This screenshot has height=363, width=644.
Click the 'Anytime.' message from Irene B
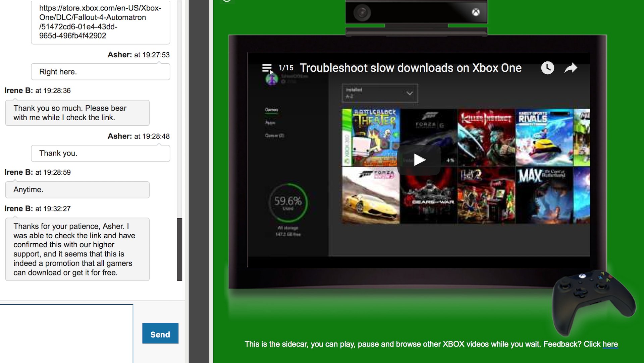point(77,190)
